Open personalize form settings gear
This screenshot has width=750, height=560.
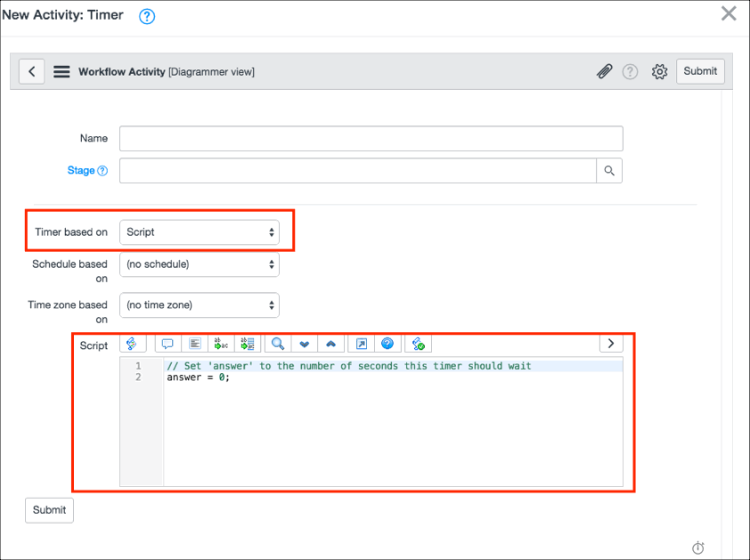659,71
